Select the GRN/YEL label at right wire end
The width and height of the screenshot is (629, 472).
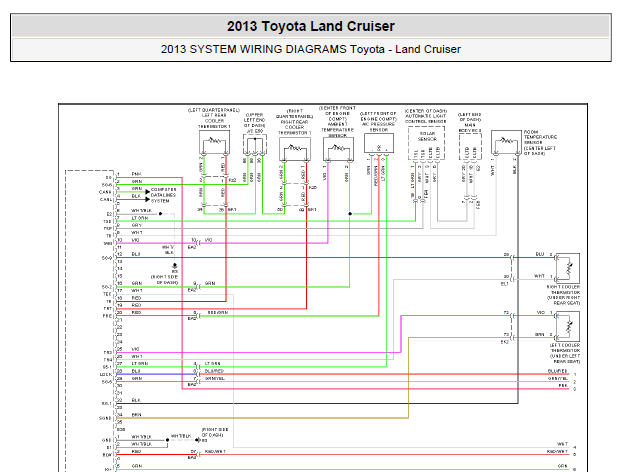[558, 378]
